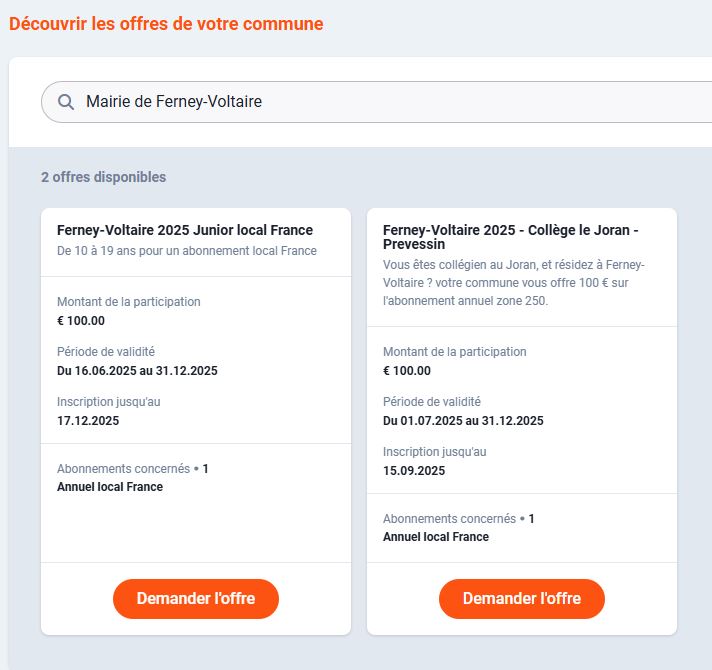Click the Mairie de Ferney-Voltaire search field
Viewport: 712px width, 670px height.
(x=376, y=102)
